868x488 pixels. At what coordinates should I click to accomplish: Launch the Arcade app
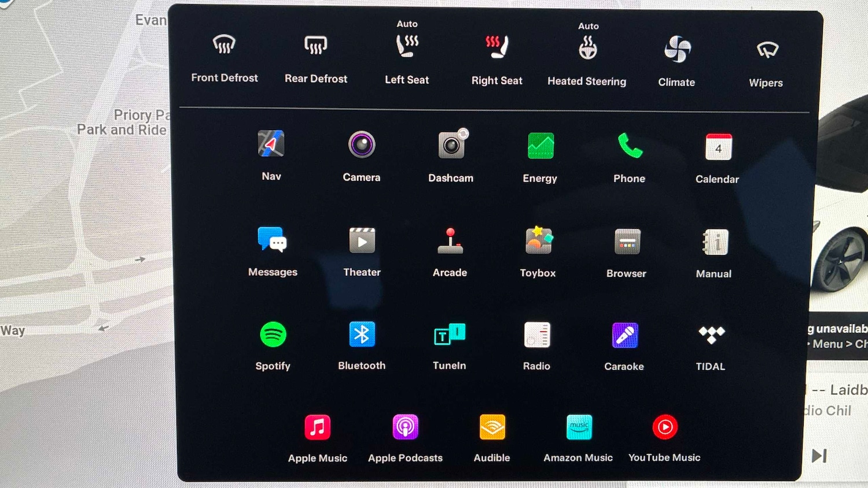(x=450, y=241)
